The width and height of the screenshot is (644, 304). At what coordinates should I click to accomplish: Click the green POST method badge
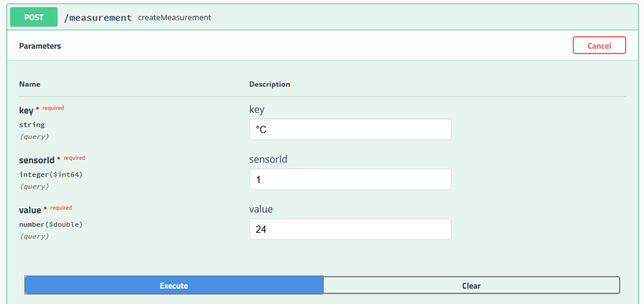click(34, 17)
